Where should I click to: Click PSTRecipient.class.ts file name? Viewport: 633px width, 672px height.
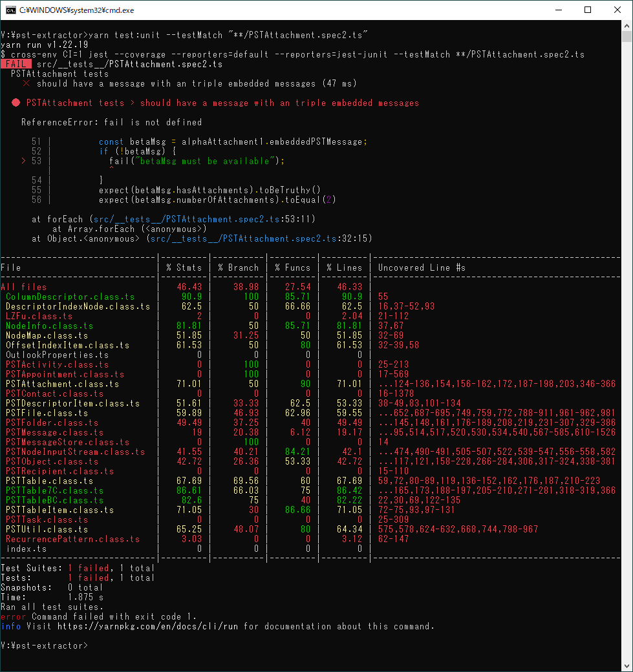coord(59,472)
